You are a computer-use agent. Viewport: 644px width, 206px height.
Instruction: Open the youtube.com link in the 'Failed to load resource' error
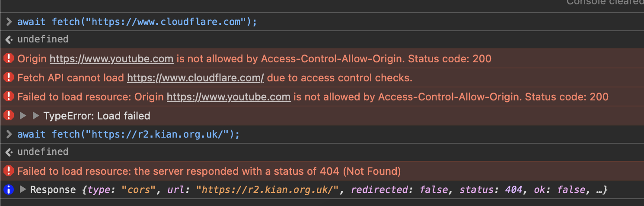[x=229, y=97]
